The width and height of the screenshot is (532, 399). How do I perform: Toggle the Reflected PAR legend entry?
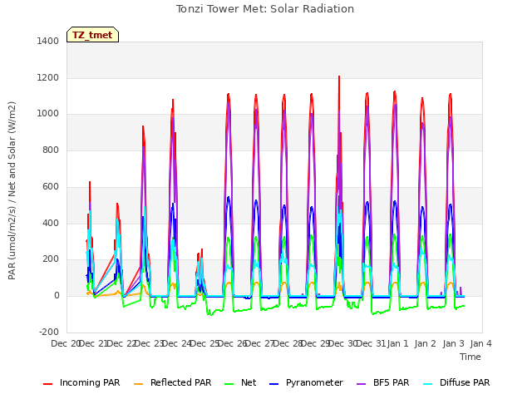(172, 382)
